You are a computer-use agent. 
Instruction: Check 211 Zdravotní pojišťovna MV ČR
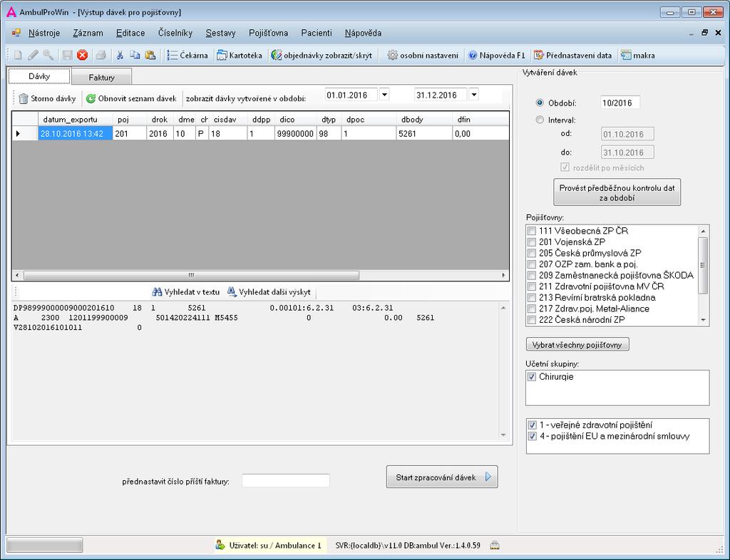532,286
